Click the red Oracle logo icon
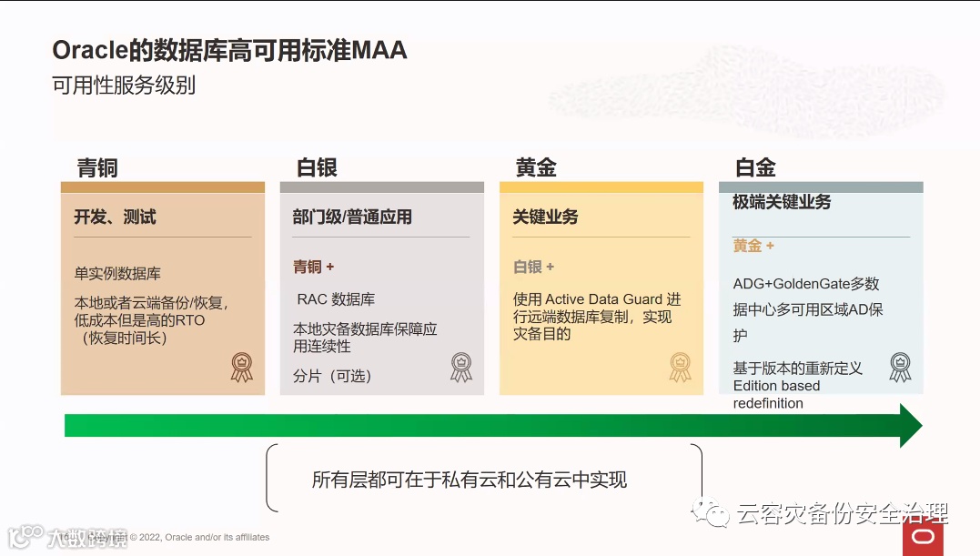The image size is (980, 556). (923, 537)
